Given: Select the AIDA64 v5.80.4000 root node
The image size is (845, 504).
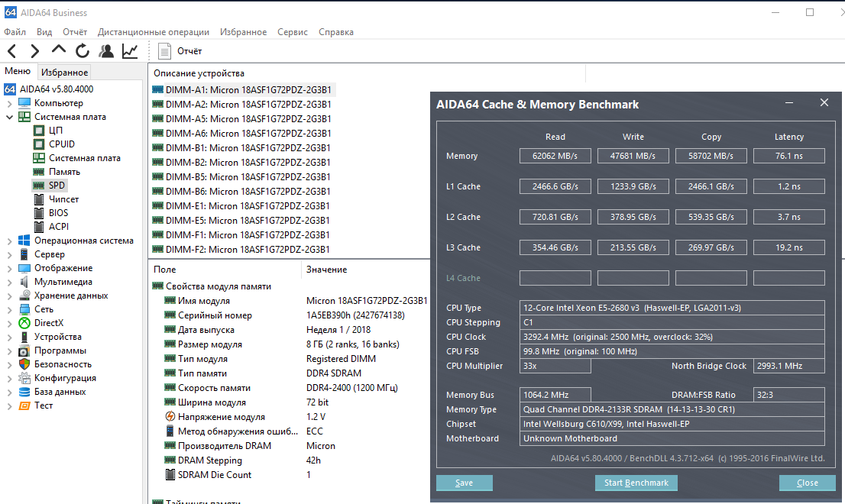Looking at the screenshot, I should (57, 89).
